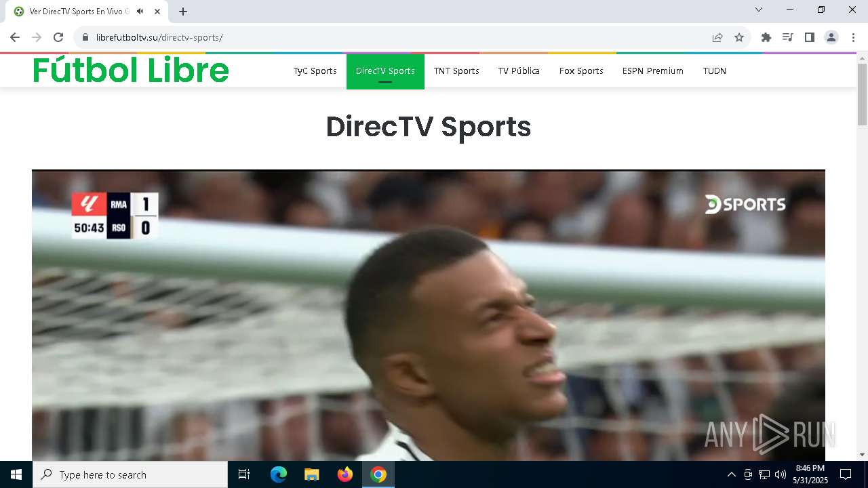
Task: Open media controls icon in toolbar
Action: [788, 37]
